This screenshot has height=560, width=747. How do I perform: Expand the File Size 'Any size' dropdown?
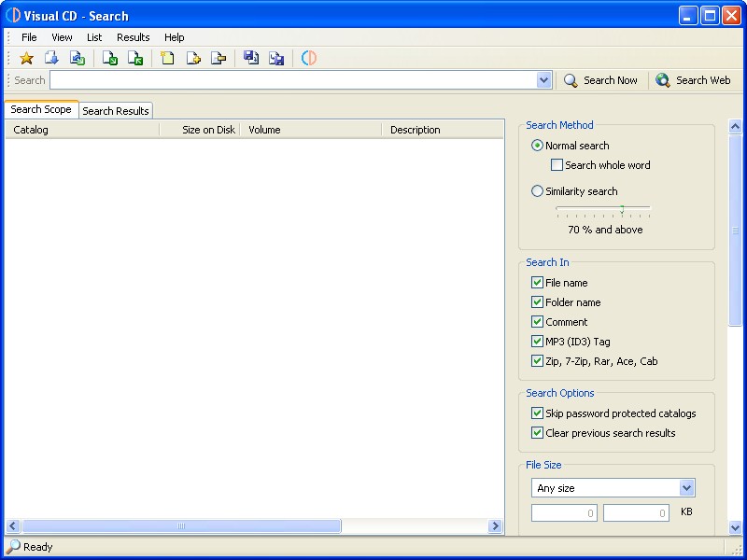pos(686,488)
